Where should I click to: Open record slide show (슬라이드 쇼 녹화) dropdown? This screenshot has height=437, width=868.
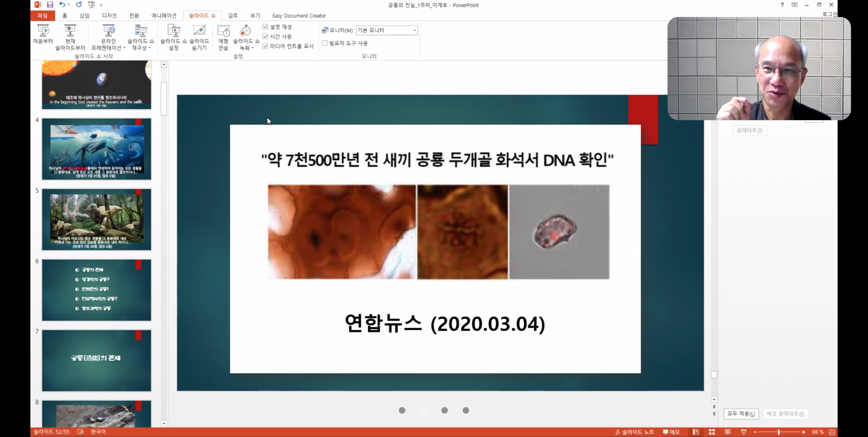(x=246, y=38)
